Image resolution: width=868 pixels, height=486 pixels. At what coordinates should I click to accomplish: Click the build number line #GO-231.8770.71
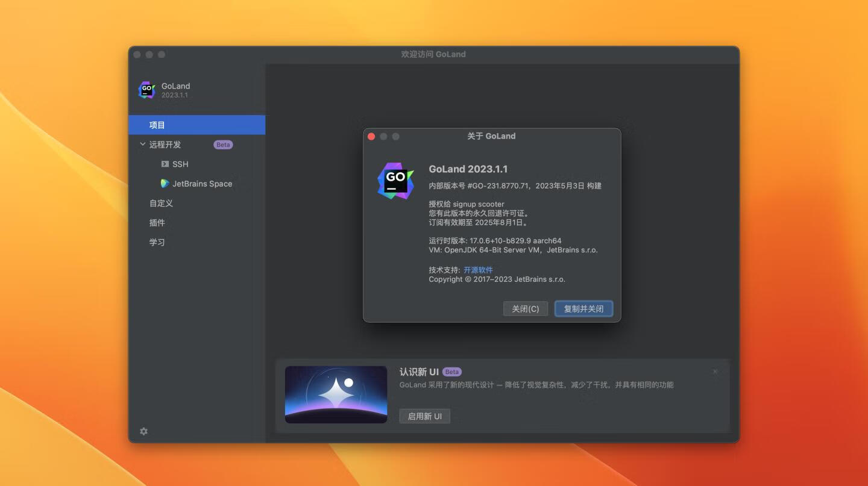[x=515, y=186]
